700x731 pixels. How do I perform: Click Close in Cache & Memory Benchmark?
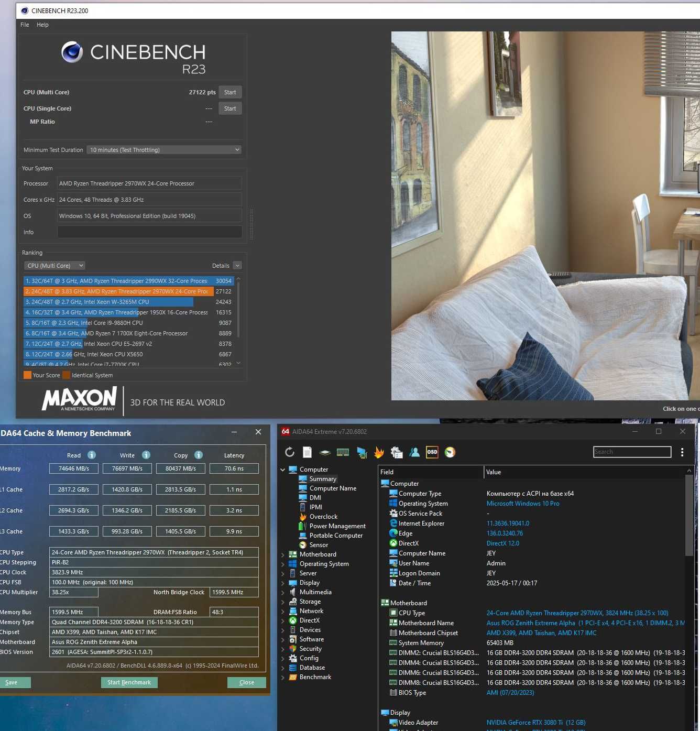click(246, 682)
